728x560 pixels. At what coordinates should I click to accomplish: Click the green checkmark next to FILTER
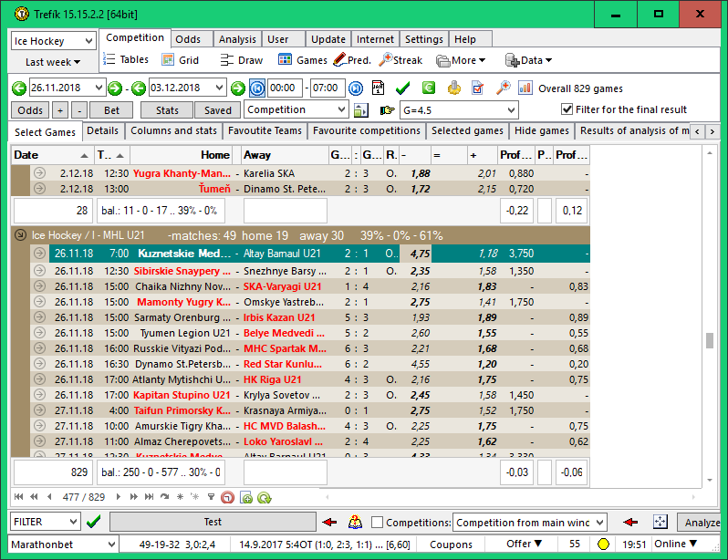pyautogui.click(x=93, y=522)
